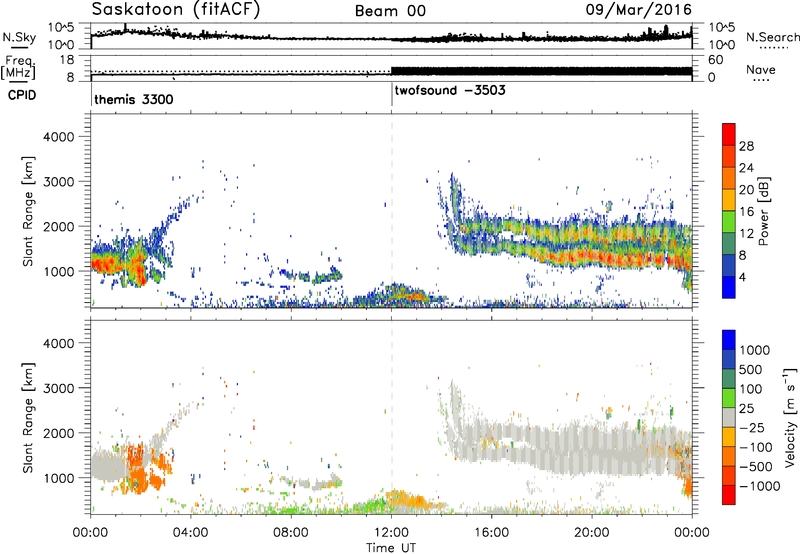
Task: Click the "twofsound -3503" CPID text
Action: click(x=450, y=90)
